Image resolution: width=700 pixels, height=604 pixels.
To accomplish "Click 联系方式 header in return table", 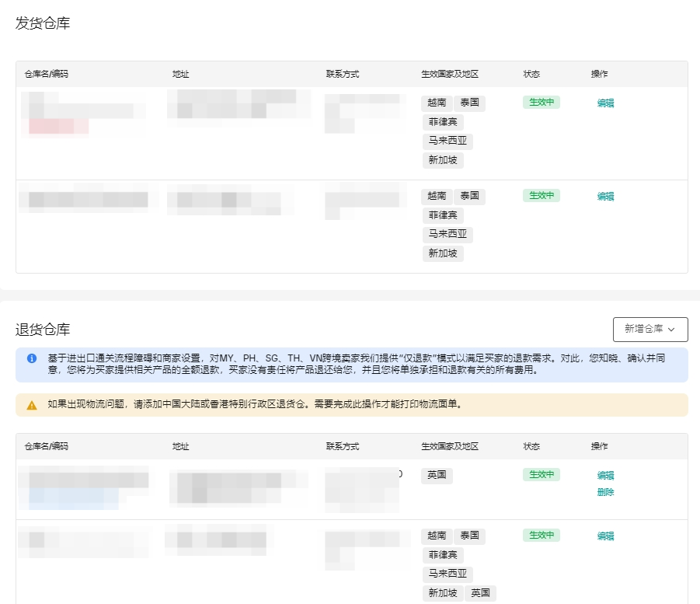I will [x=343, y=446].
